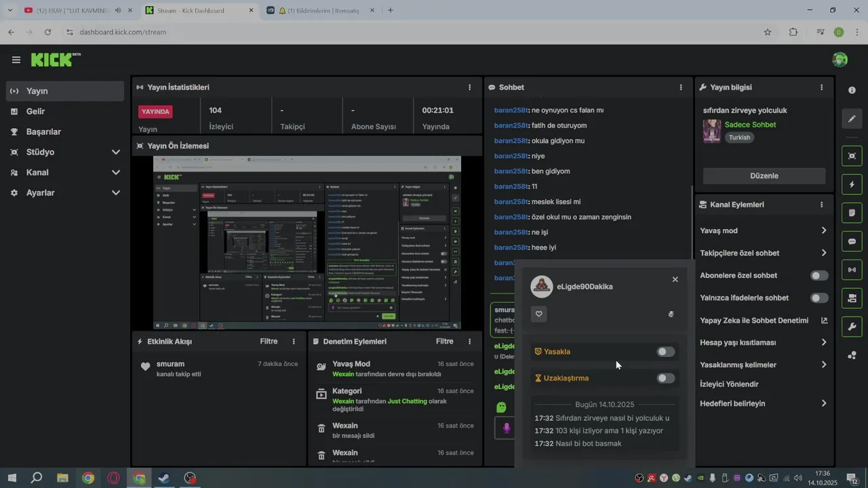The width and height of the screenshot is (868, 488).
Task: Enable Abonelere özel sohbet switch
Action: click(x=819, y=276)
